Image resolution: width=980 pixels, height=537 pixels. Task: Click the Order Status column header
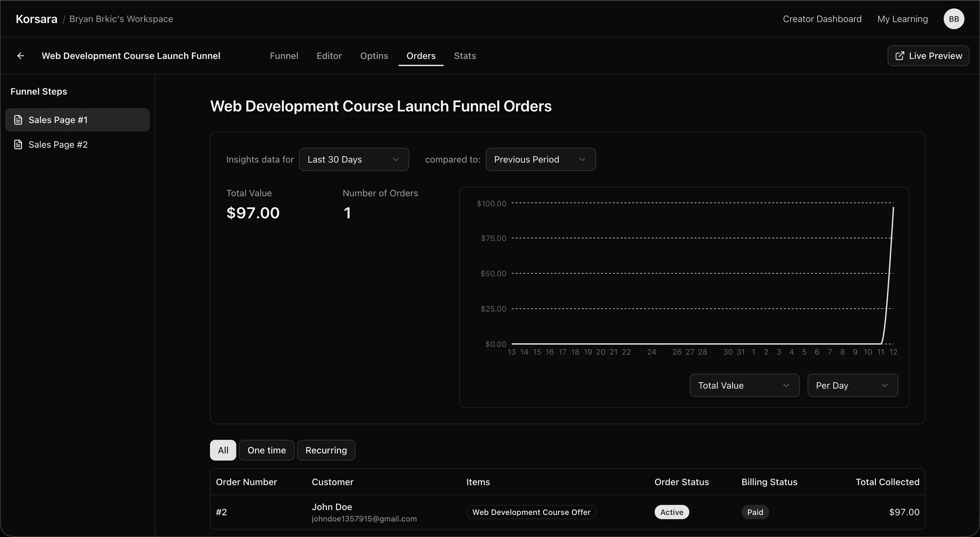[x=682, y=482]
